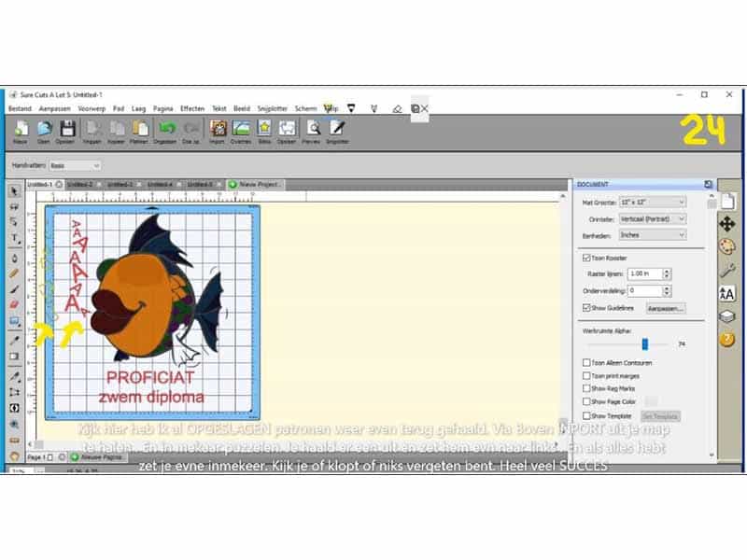Select the Page 1 tab
Screen dimensions: 747x560
[39, 457]
